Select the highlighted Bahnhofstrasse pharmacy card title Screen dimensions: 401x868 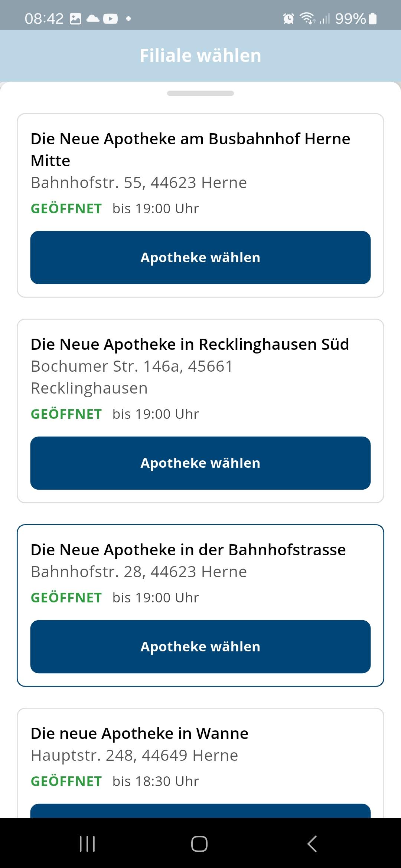tap(188, 550)
